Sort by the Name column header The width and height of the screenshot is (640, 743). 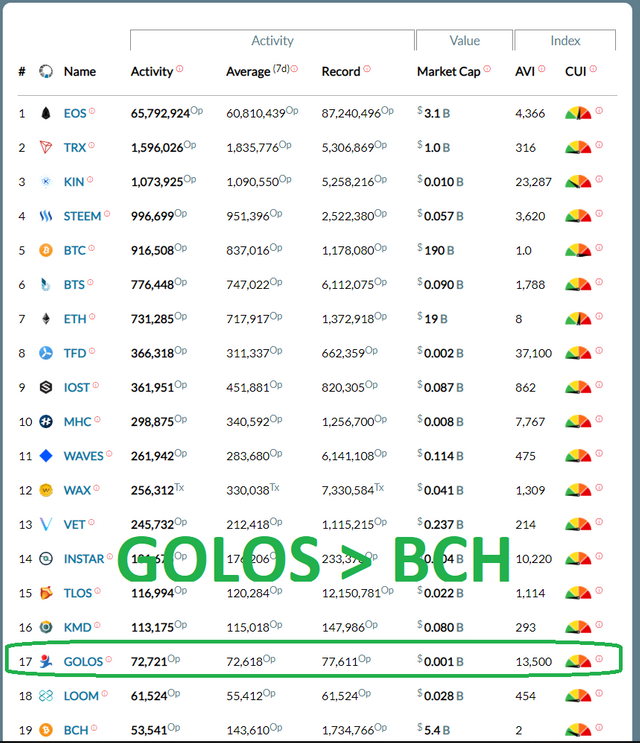tap(80, 72)
